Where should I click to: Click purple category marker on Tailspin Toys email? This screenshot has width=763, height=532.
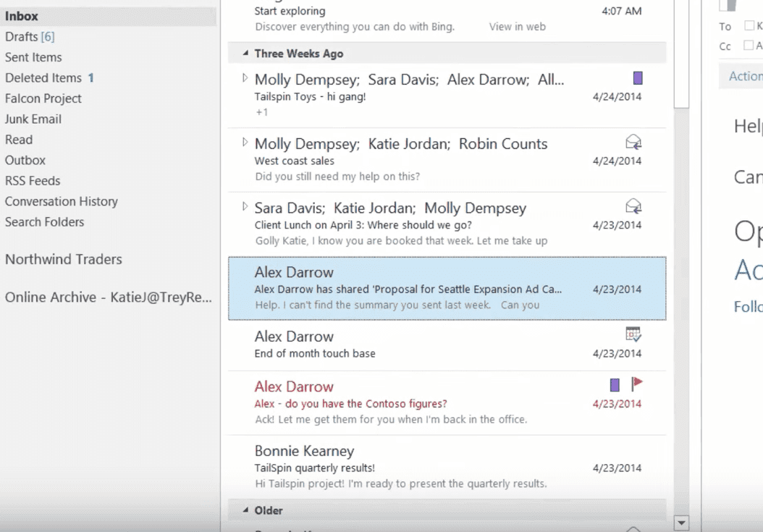point(637,78)
